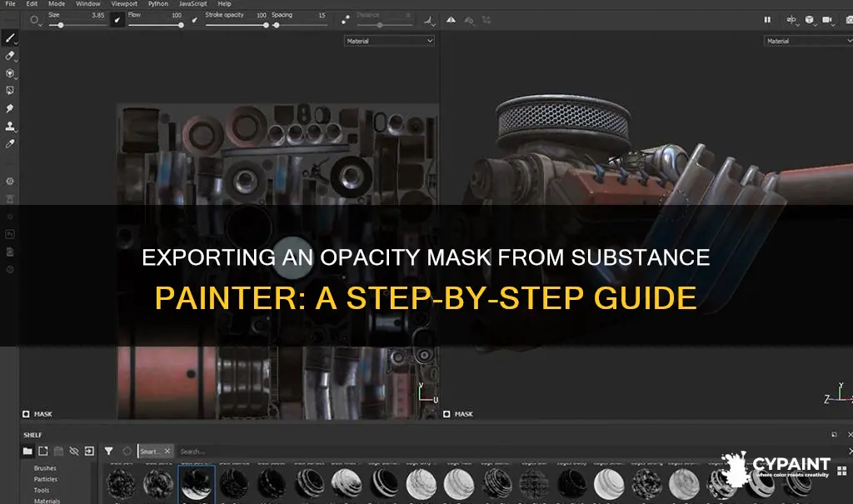Open the 3D/2D view mode options
The width and height of the screenshot is (853, 504).
[791, 20]
